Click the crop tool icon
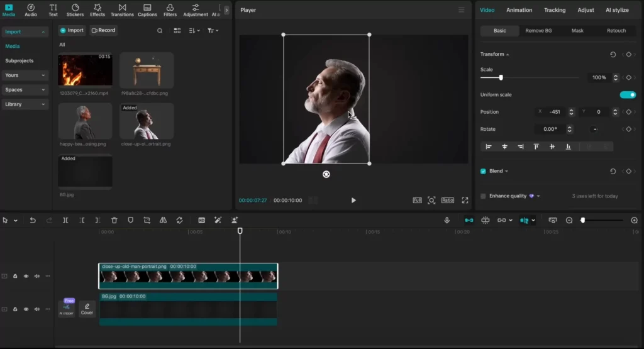 147,221
